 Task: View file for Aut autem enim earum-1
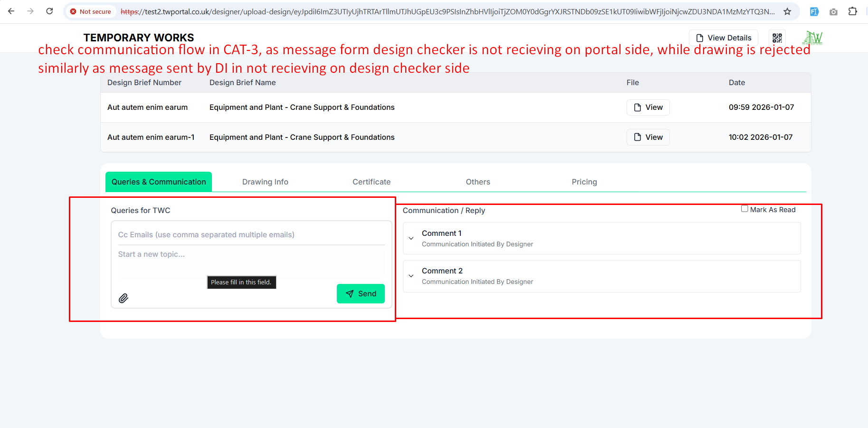tap(648, 137)
